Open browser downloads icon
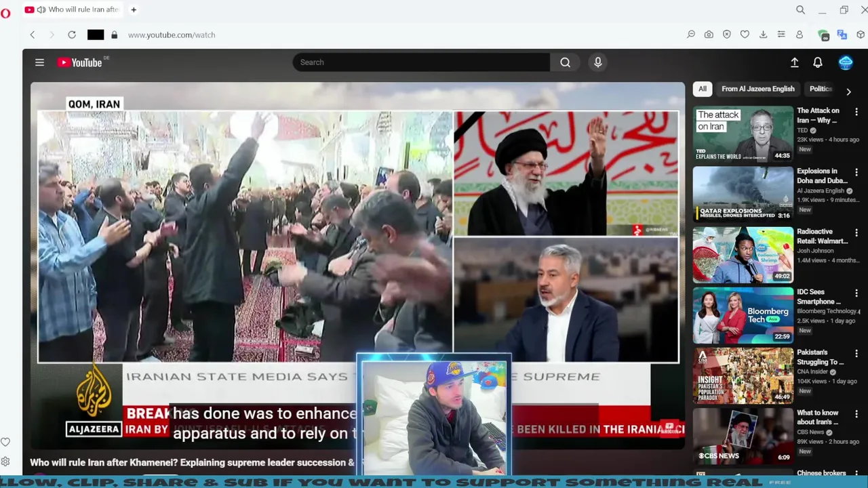868x488 pixels. tap(763, 35)
